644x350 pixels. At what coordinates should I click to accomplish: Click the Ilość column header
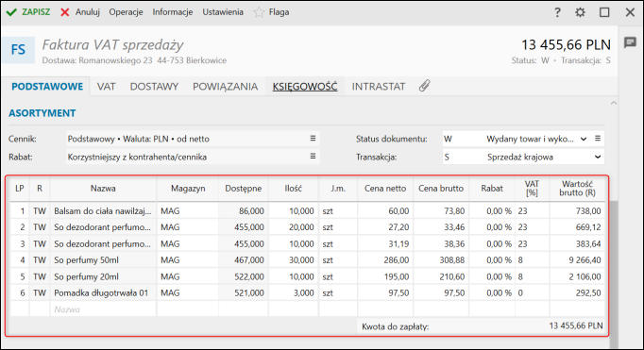294,189
